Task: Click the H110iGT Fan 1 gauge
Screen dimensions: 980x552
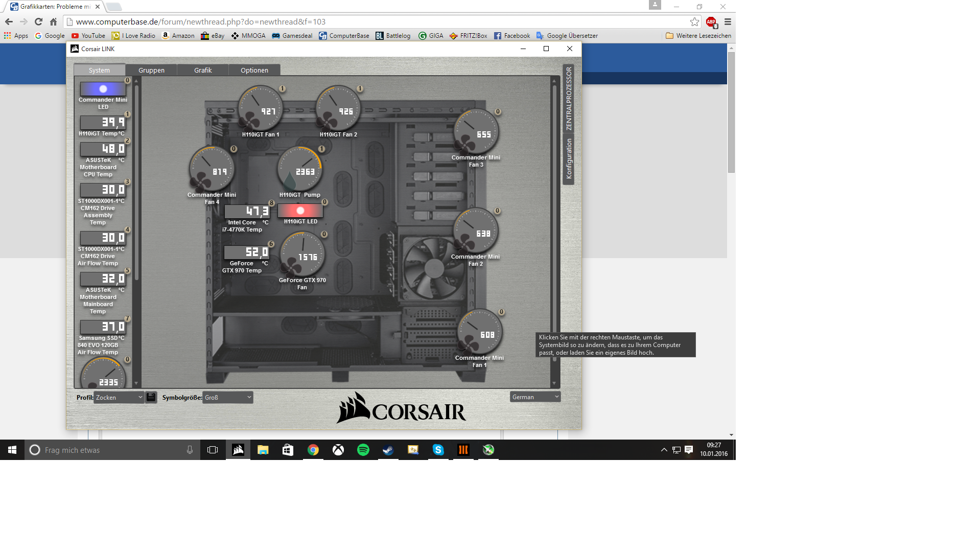Action: [261, 108]
